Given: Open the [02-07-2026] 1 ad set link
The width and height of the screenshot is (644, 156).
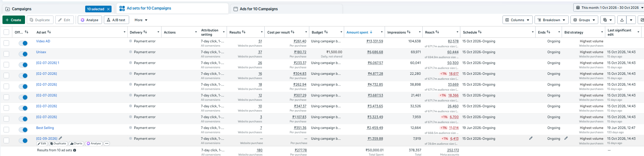Looking at the screenshot, I should (48, 63).
